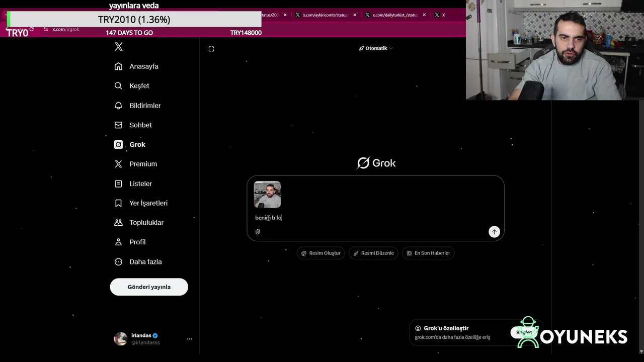This screenshot has height=362, width=644.
Task: Click the smiley icon in Grok'u özelleştir
Action: point(418,328)
